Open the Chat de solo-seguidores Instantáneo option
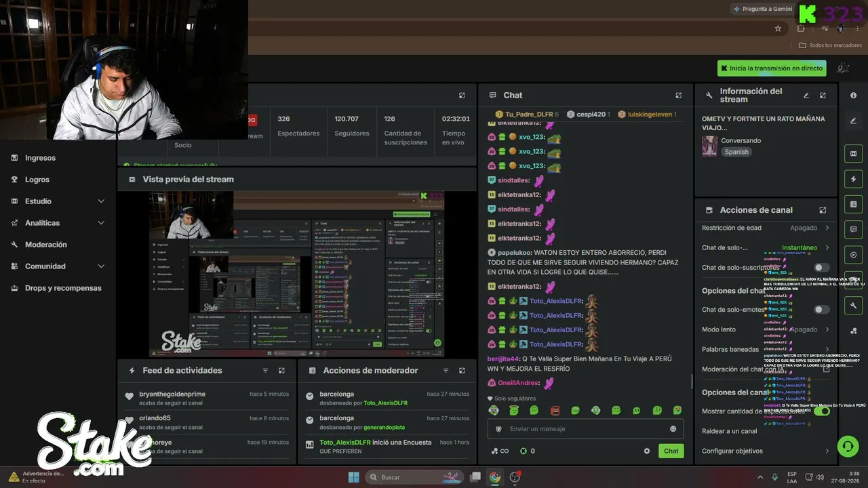Image resolution: width=868 pixels, height=488 pixels. pos(766,247)
